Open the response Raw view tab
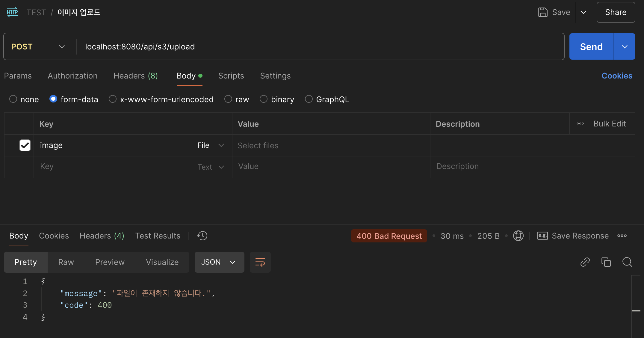The image size is (644, 338). click(66, 262)
